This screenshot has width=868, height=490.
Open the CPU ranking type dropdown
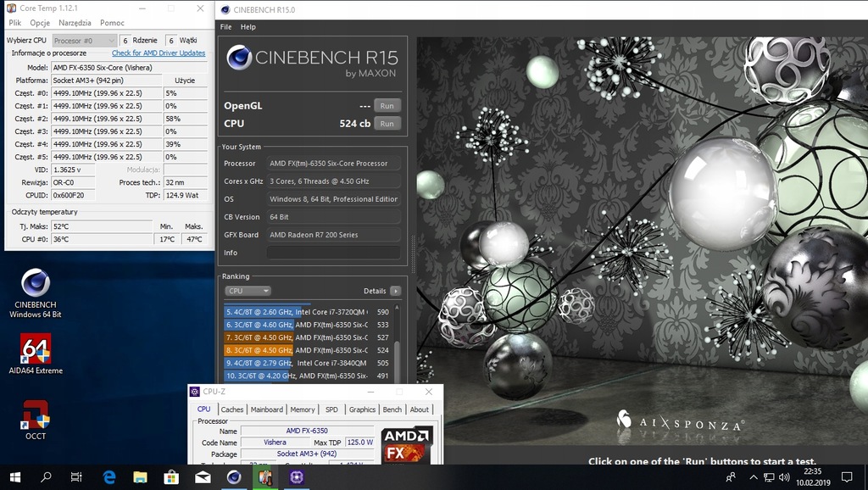tap(248, 291)
